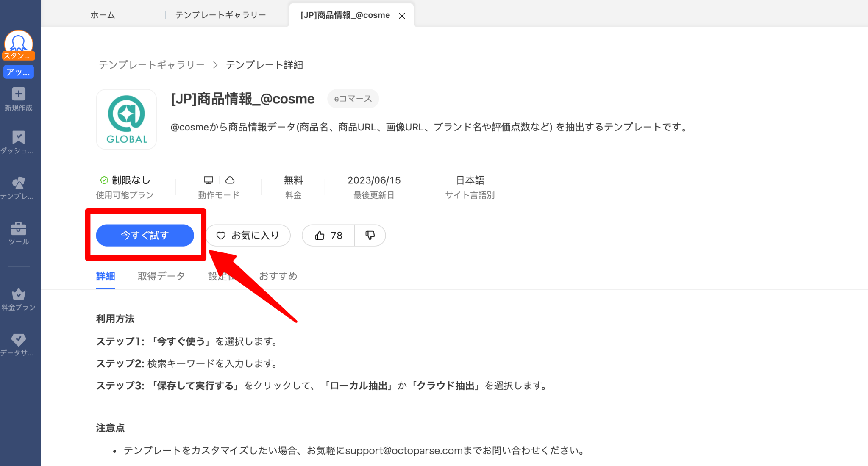Click the 利用方法 heading

(115, 319)
